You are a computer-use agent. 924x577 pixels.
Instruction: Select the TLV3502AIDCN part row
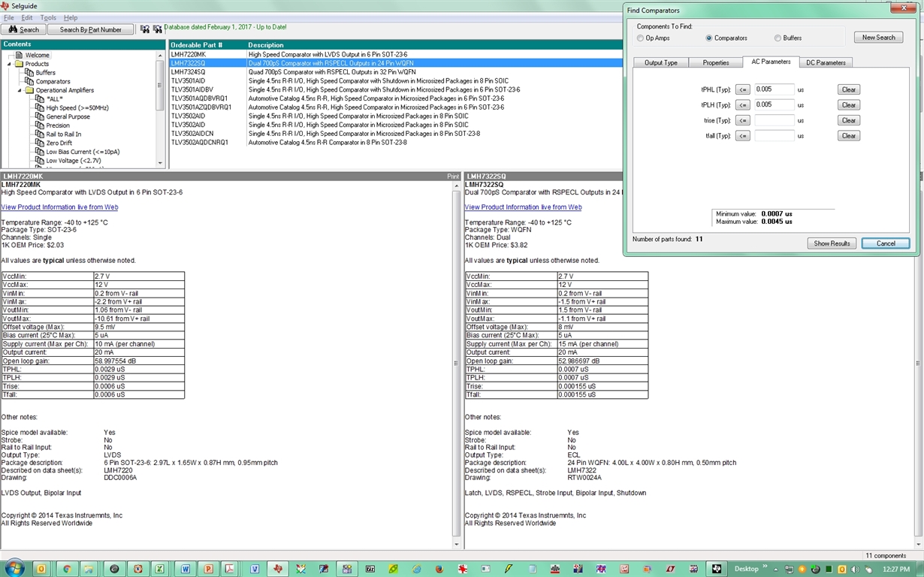coord(395,134)
